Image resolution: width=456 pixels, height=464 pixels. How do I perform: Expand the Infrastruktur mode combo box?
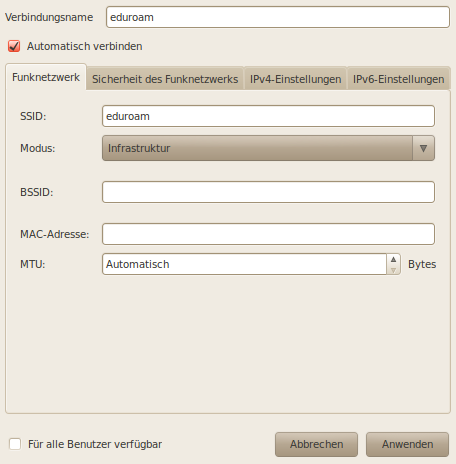(x=268, y=148)
